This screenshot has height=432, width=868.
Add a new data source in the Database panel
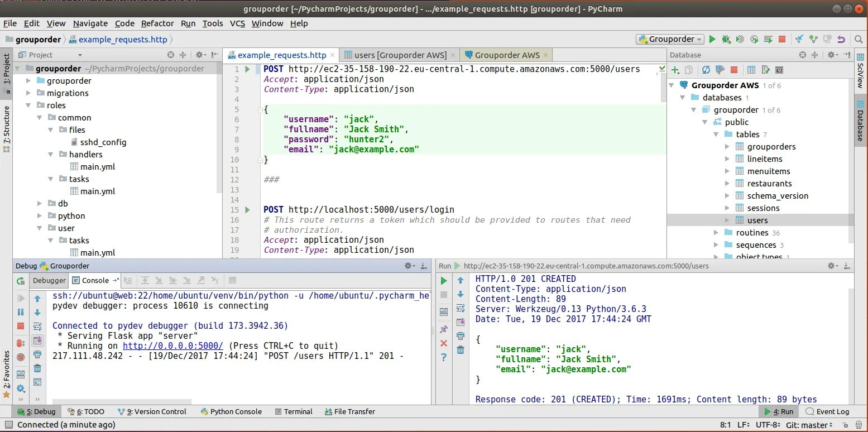[x=675, y=70]
